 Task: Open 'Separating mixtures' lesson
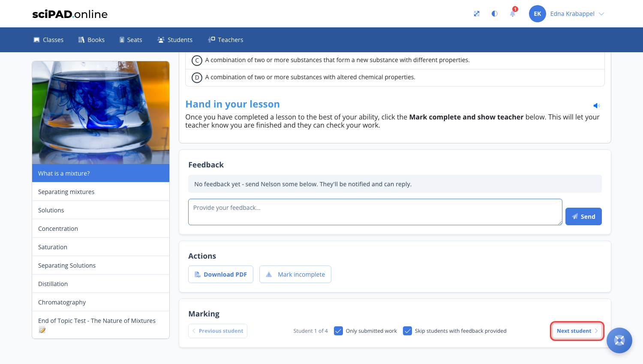pos(101,192)
